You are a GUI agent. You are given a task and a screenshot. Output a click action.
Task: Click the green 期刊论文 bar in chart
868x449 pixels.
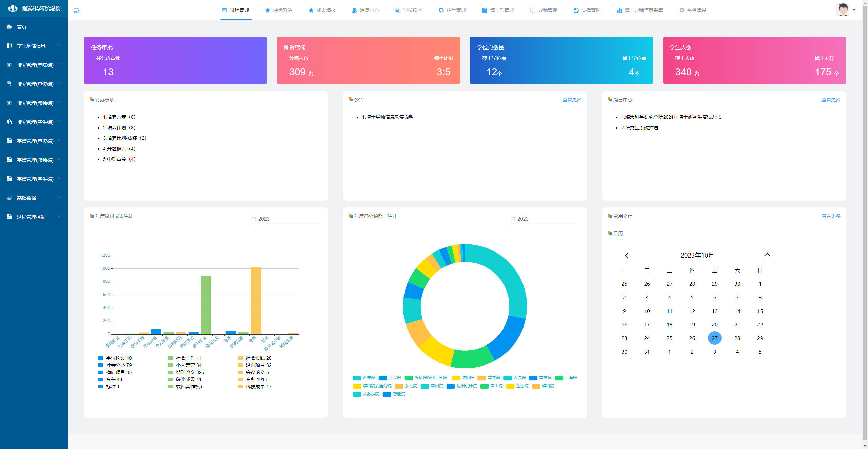[206, 305]
